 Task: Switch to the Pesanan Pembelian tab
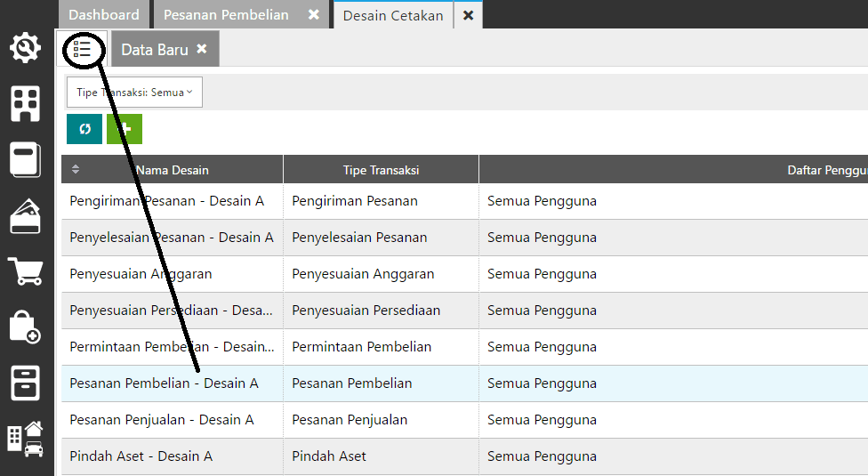coord(227,14)
